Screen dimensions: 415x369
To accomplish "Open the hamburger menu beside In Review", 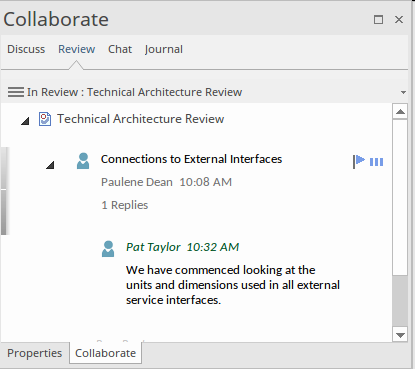I will point(16,92).
